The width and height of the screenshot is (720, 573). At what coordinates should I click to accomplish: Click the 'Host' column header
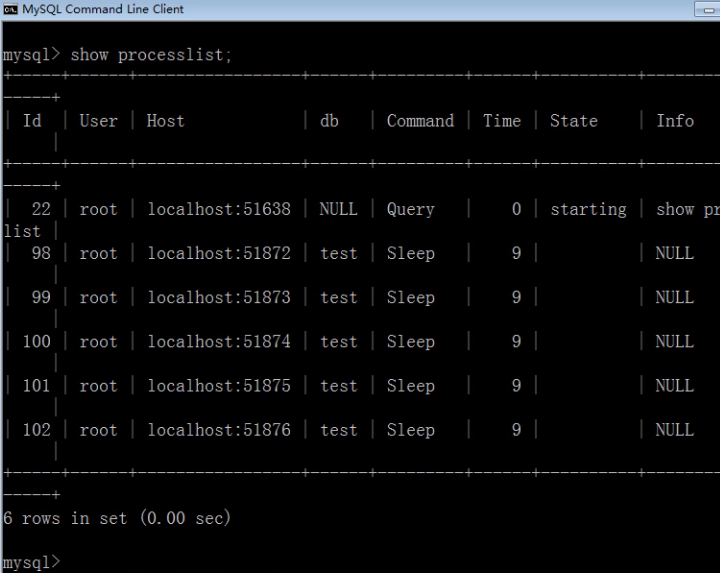[x=165, y=121]
